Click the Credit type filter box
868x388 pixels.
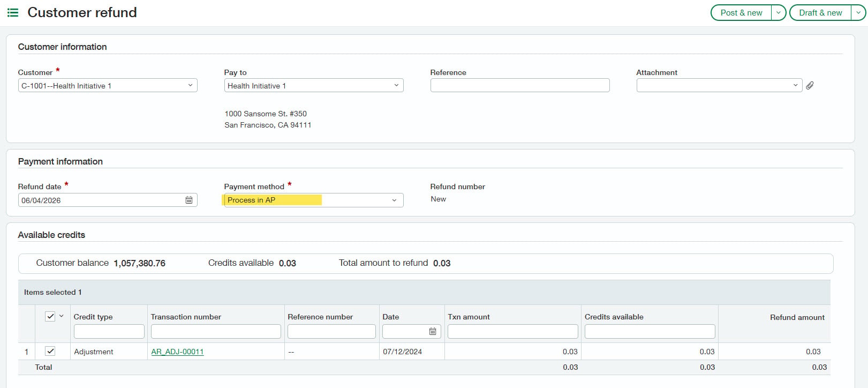pos(109,331)
